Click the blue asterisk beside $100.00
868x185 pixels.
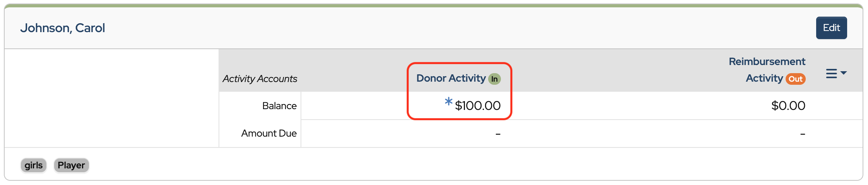(x=448, y=102)
